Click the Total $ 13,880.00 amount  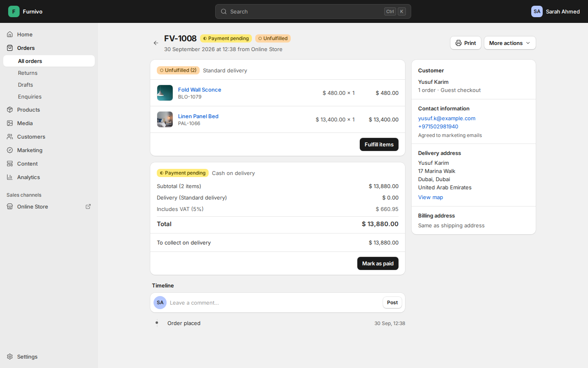380,224
